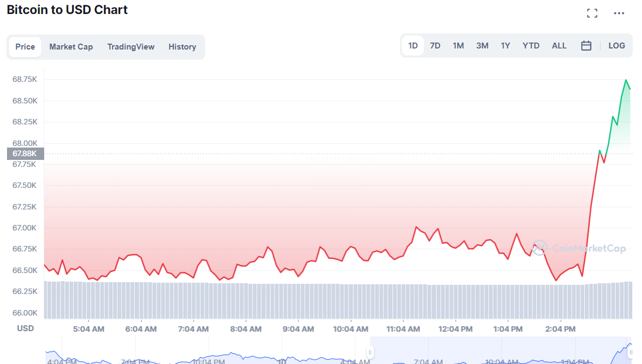
Task: Click the green price peak on chart
Action: 626,80
